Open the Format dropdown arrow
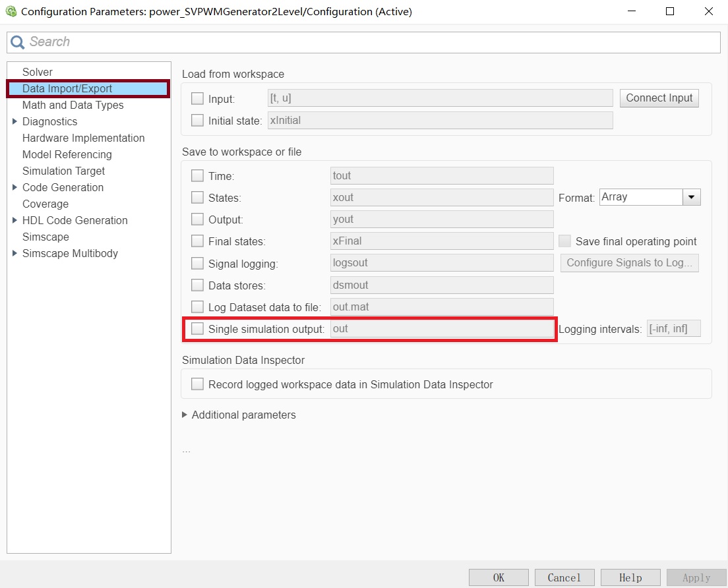The image size is (728, 588). [691, 197]
